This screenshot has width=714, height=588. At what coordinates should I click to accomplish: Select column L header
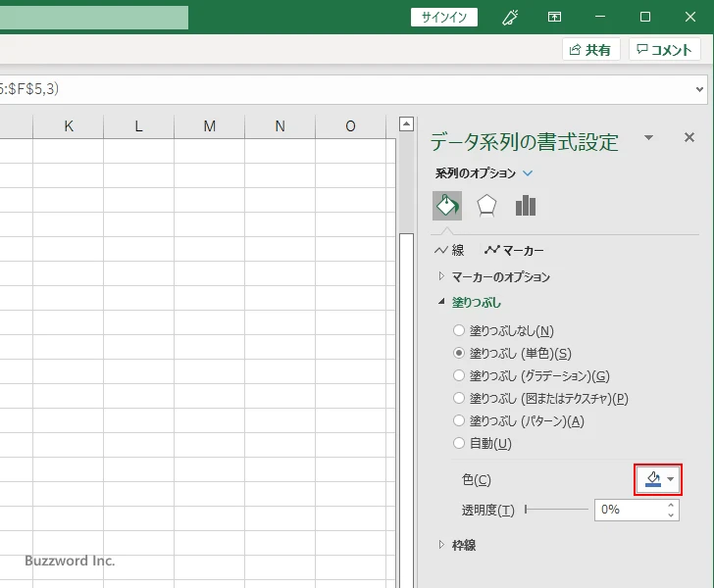(x=139, y=126)
